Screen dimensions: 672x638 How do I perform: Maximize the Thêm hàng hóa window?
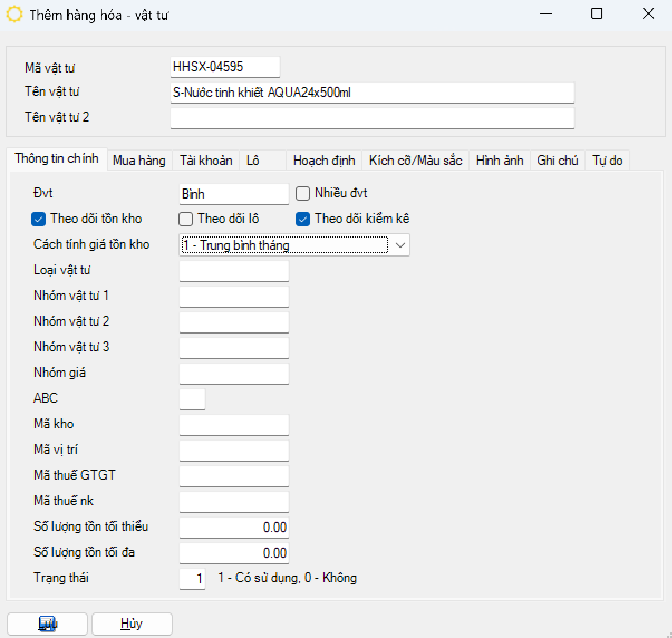(x=597, y=14)
